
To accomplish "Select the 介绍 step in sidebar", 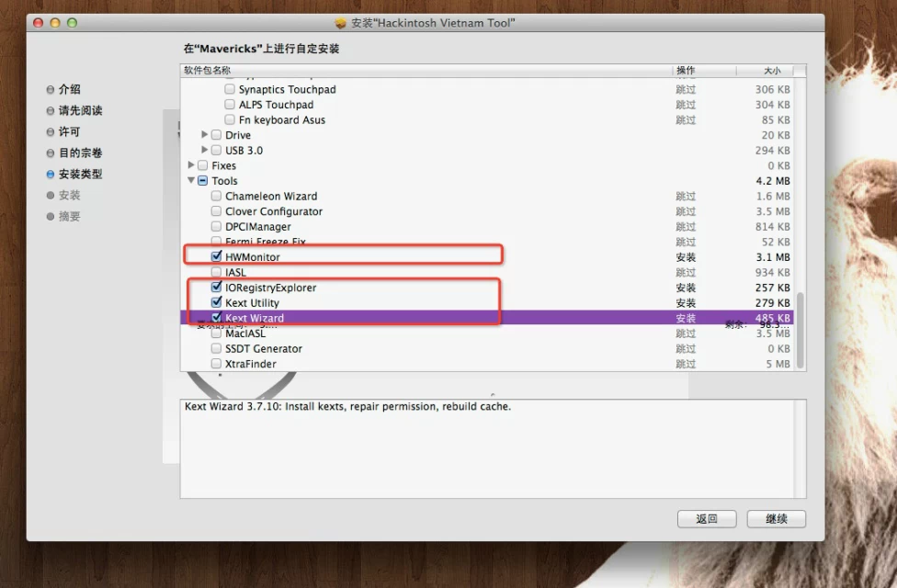I will (x=69, y=90).
